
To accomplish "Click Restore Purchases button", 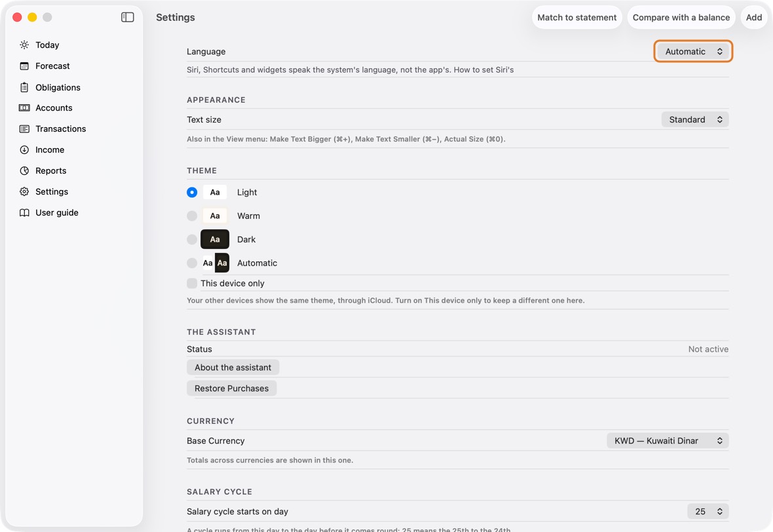I will [x=232, y=389].
